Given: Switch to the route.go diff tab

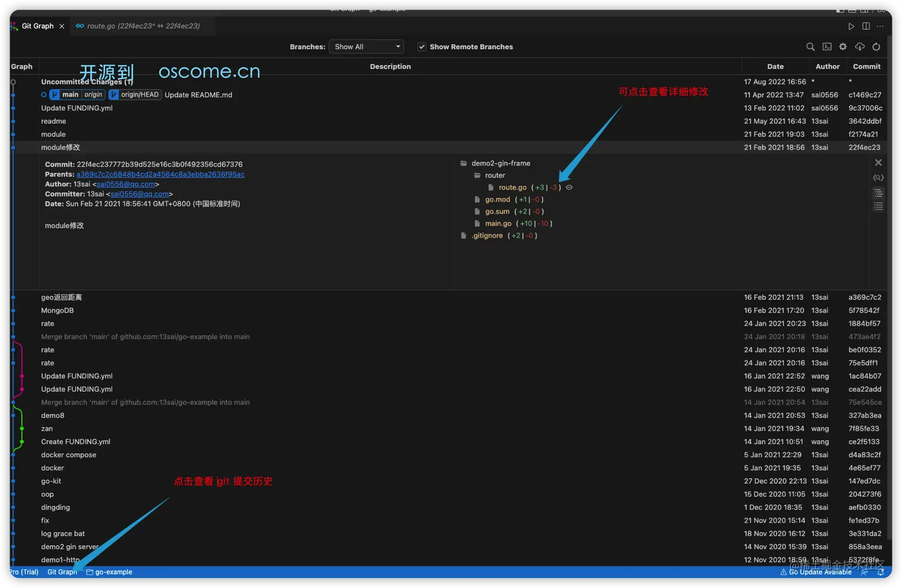Looking at the screenshot, I should coord(143,26).
